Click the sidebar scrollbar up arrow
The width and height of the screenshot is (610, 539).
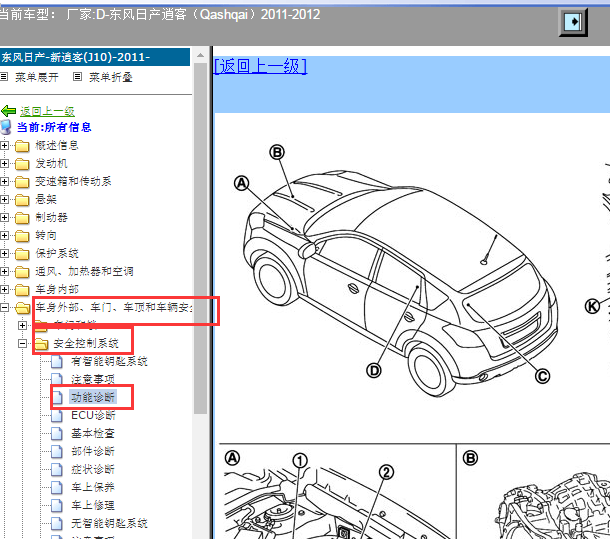pos(200,55)
